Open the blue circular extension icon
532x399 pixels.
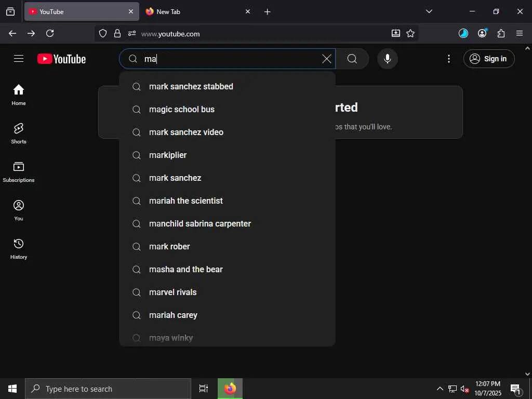point(463,33)
